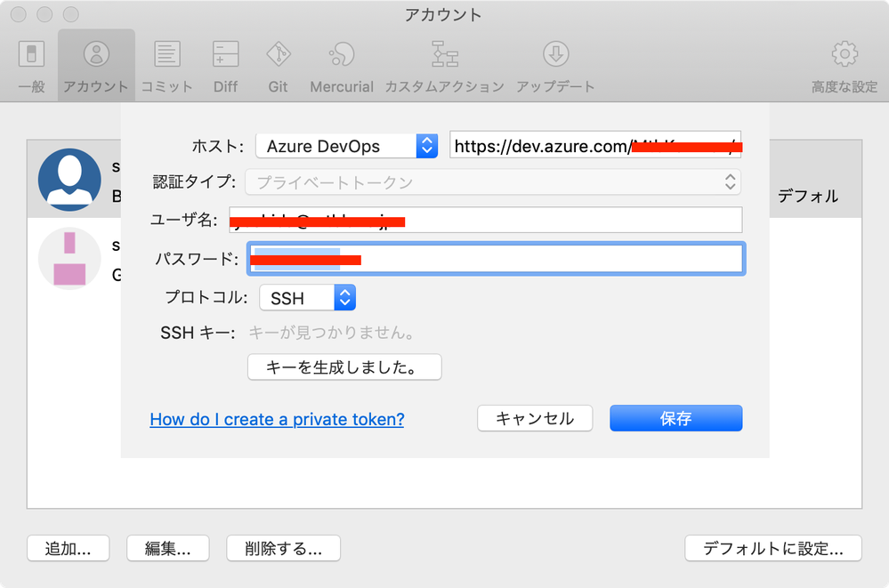This screenshot has width=889, height=588.
Task: Click the ユーザ名 input field
Action: click(485, 220)
